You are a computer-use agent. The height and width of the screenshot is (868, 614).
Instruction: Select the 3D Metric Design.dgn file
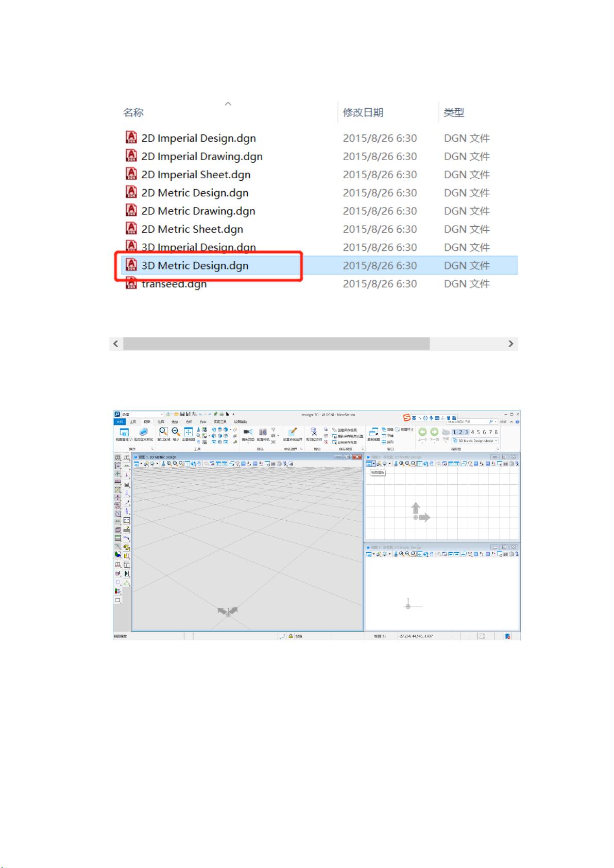tap(319, 265)
